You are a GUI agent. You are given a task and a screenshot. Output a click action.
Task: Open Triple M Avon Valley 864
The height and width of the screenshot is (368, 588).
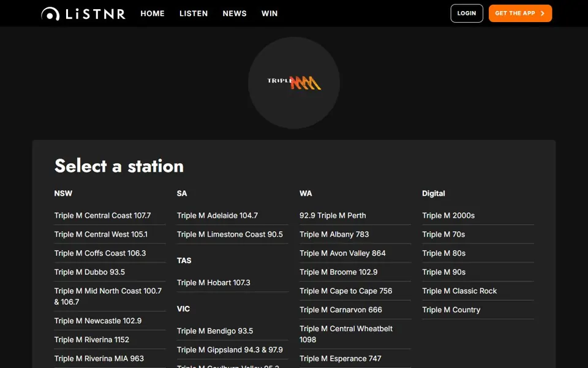[342, 253]
